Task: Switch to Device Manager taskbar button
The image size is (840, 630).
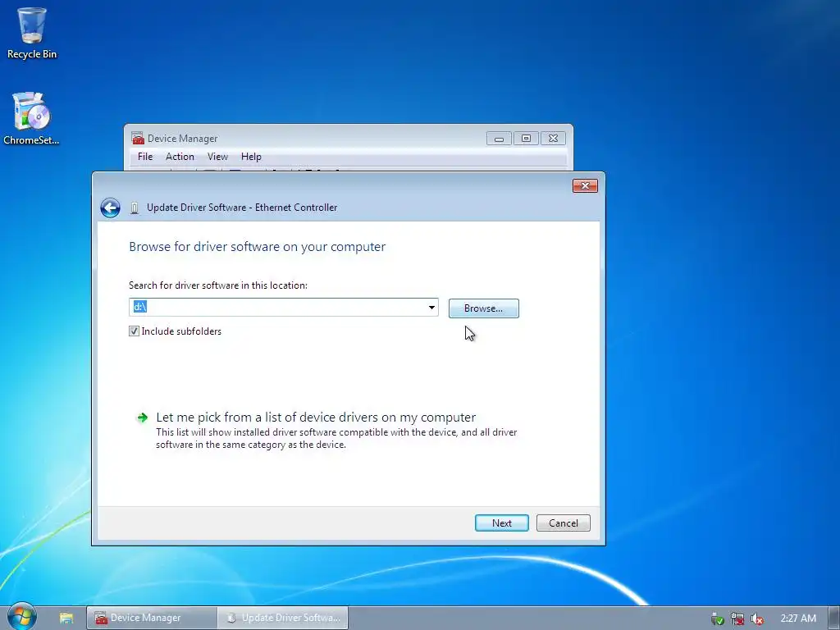Action: pos(152,618)
